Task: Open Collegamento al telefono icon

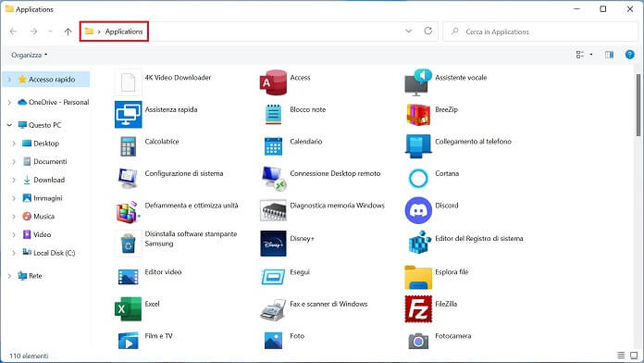Action: pyautogui.click(x=418, y=146)
